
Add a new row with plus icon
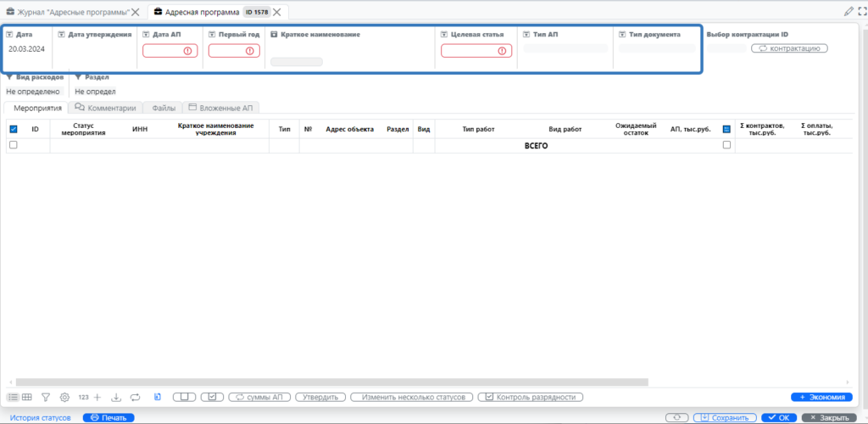tap(97, 397)
